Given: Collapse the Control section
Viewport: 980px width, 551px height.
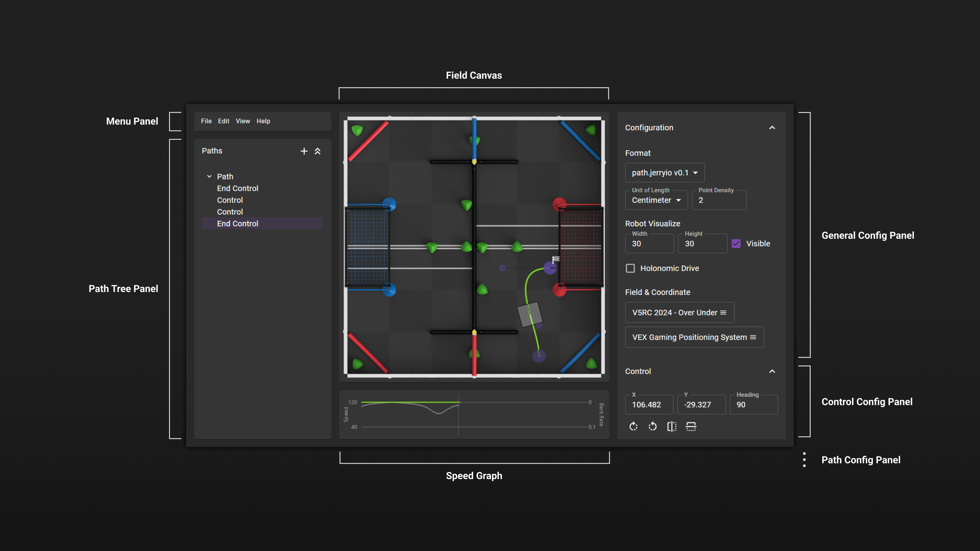Looking at the screenshot, I should pyautogui.click(x=772, y=372).
